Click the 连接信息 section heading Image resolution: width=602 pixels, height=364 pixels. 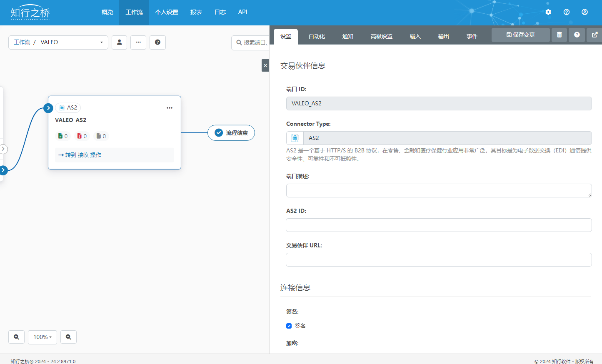(295, 288)
